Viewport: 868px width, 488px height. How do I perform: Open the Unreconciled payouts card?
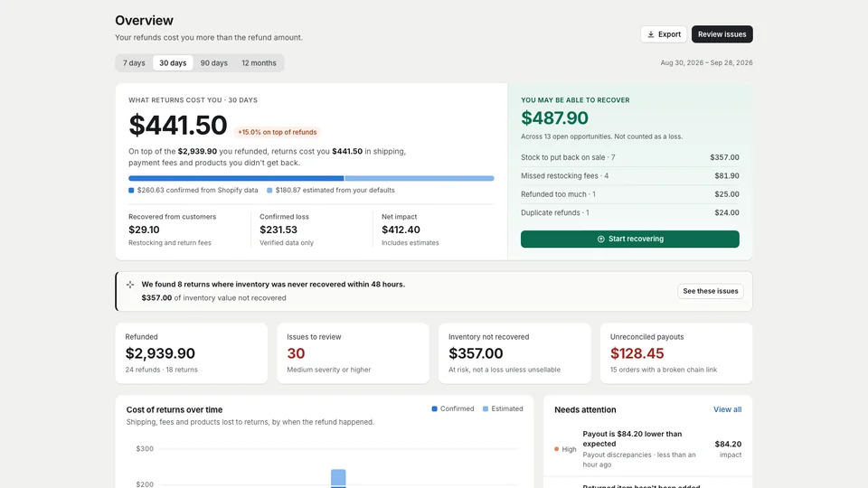coord(676,353)
